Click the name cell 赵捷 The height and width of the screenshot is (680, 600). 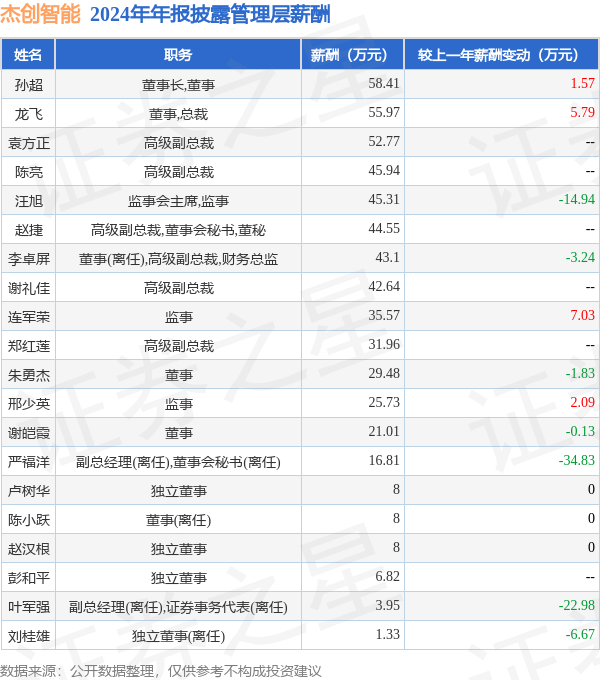click(x=29, y=230)
